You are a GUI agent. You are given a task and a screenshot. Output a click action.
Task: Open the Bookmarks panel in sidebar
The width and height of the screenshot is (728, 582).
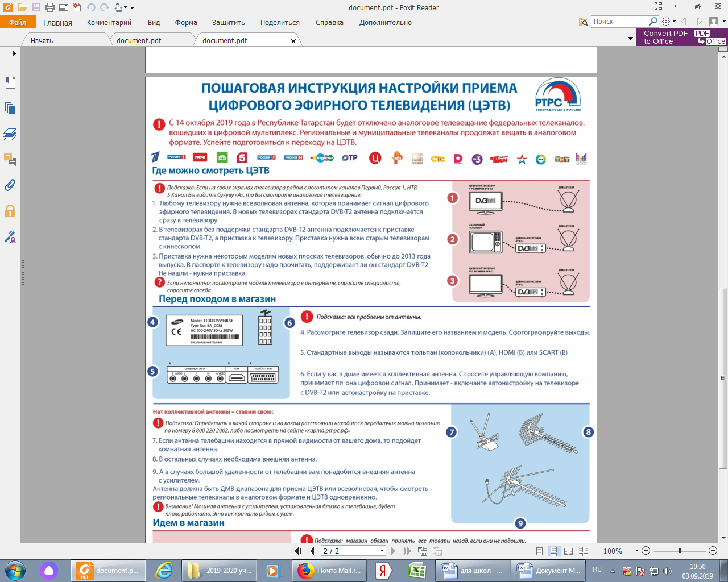pos(10,82)
